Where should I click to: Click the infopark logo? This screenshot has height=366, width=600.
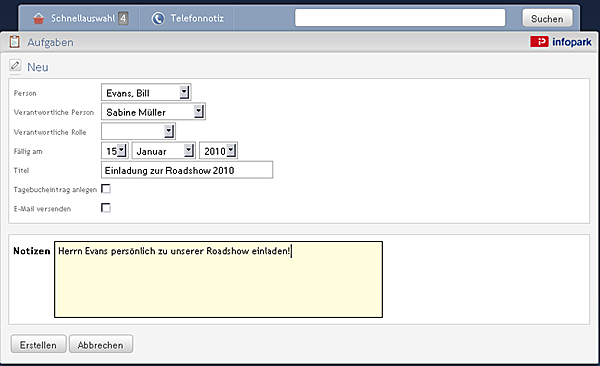click(x=561, y=42)
